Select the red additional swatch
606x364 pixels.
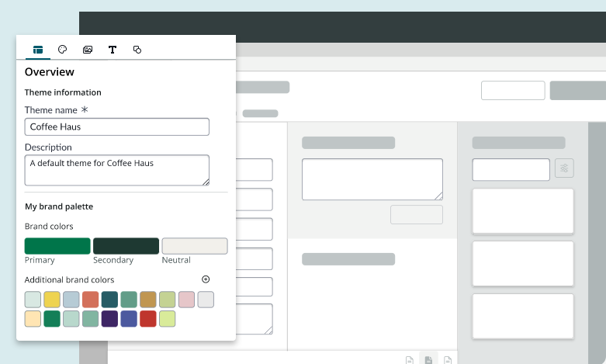(x=148, y=319)
